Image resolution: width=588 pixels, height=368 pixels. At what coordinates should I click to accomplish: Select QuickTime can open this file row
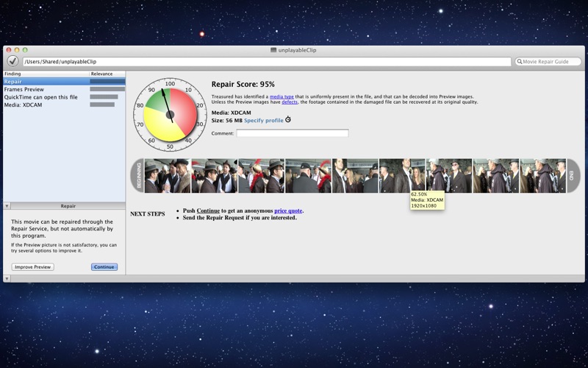coord(64,97)
